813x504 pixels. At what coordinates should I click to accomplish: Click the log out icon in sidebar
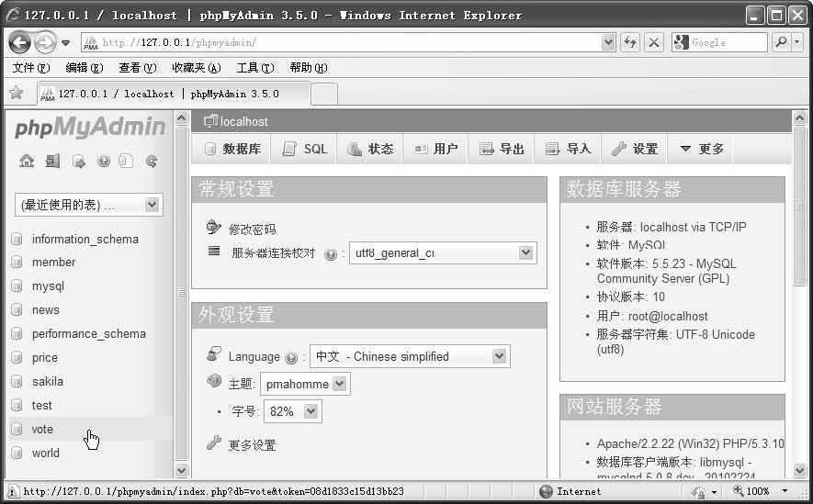pos(52,161)
